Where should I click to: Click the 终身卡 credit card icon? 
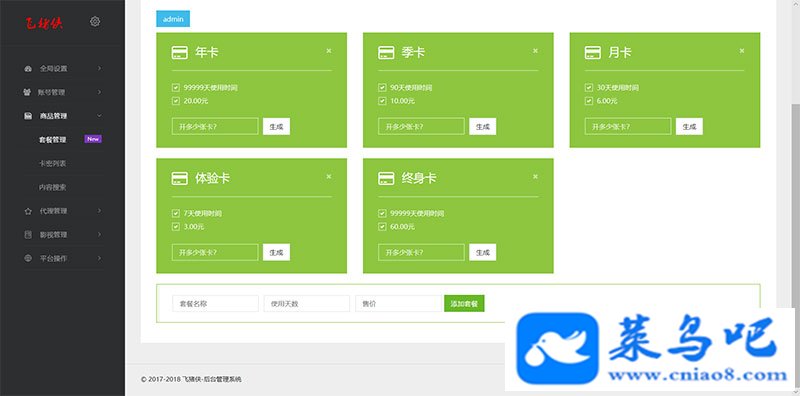click(386, 178)
